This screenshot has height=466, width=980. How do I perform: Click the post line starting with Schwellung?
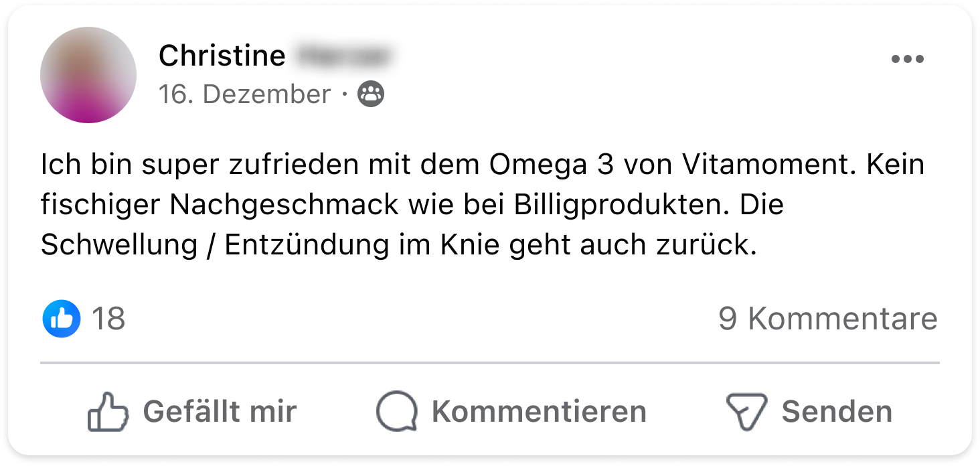(398, 245)
